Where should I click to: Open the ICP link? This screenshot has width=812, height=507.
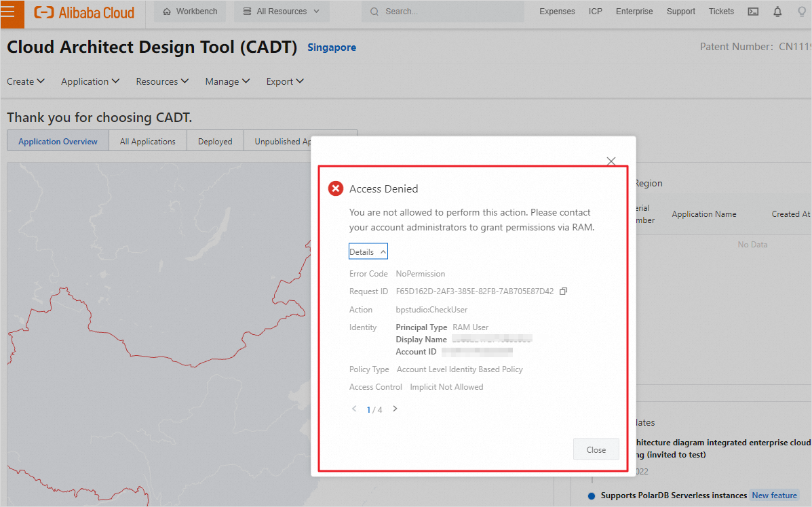[595, 12]
